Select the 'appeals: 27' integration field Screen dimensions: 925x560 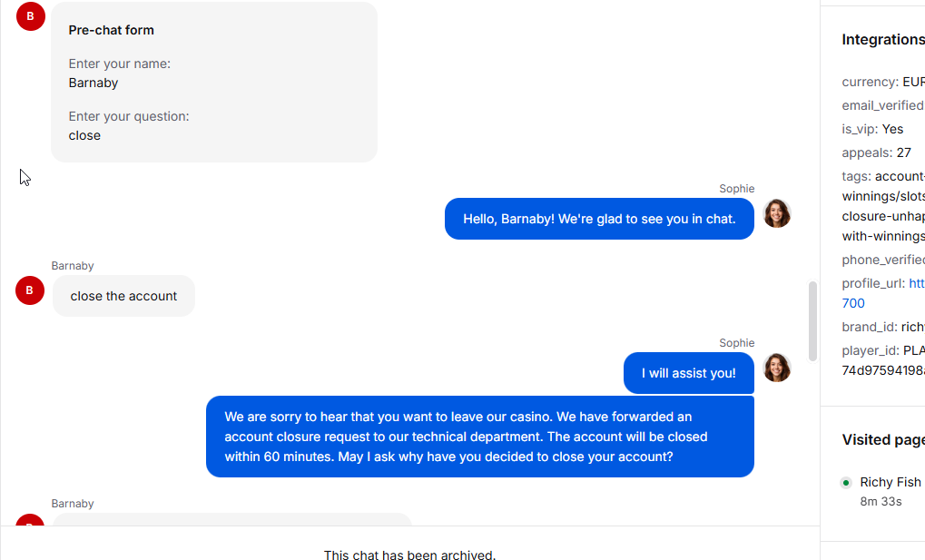pyautogui.click(x=876, y=152)
